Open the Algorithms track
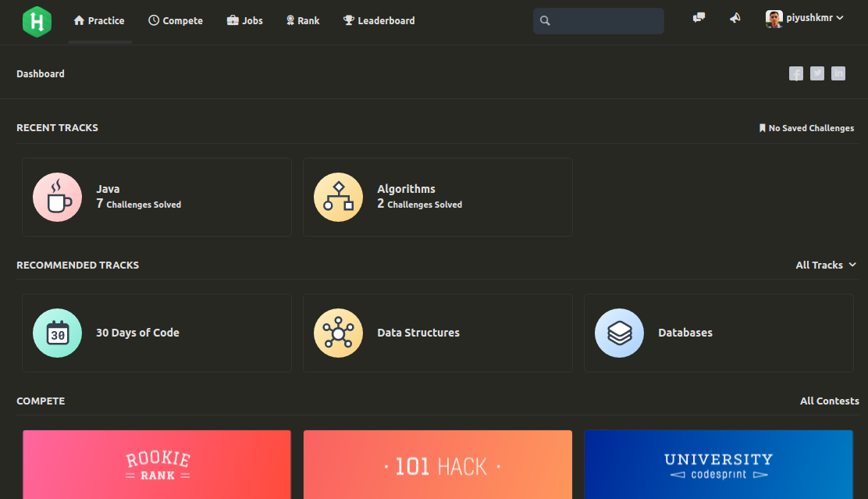Screen dimensions: 868x499 [x=437, y=196]
